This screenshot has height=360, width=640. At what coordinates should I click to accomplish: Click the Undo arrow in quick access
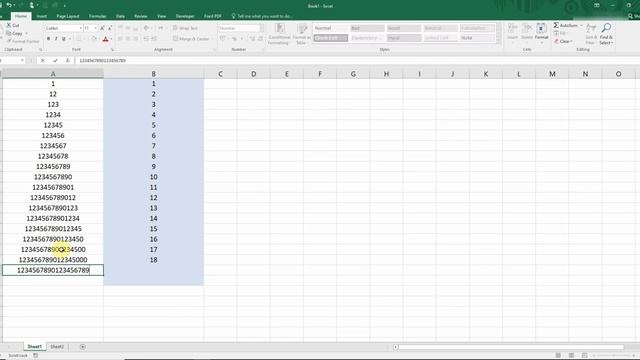(x=9, y=5)
